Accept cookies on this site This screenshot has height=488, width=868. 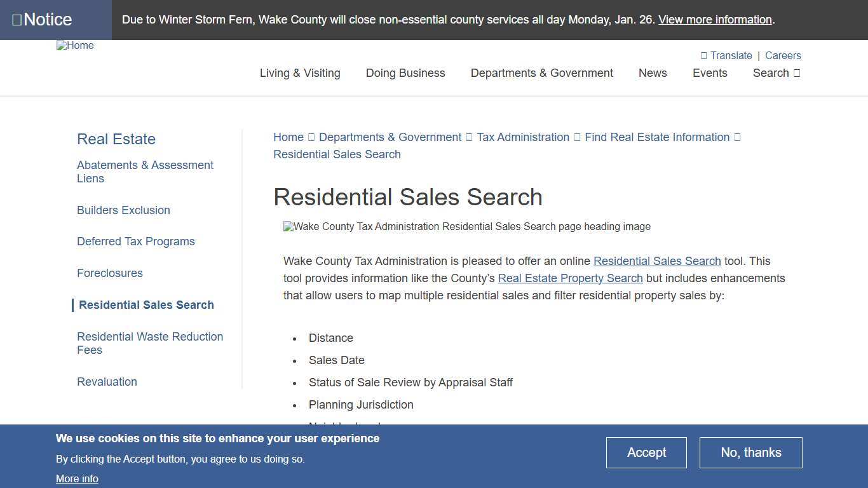coord(646,452)
